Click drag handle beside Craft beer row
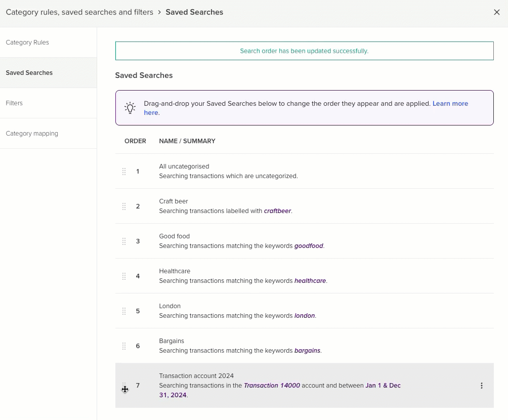508x420 pixels. (x=124, y=206)
